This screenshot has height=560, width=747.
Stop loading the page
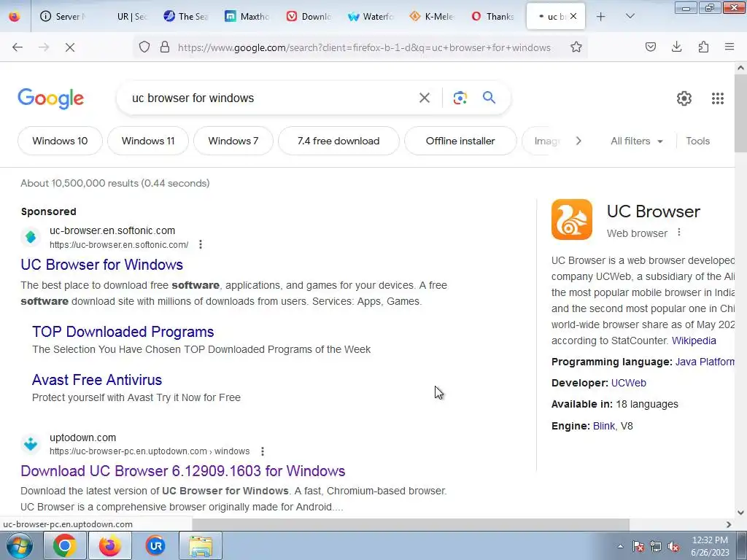coord(69,47)
